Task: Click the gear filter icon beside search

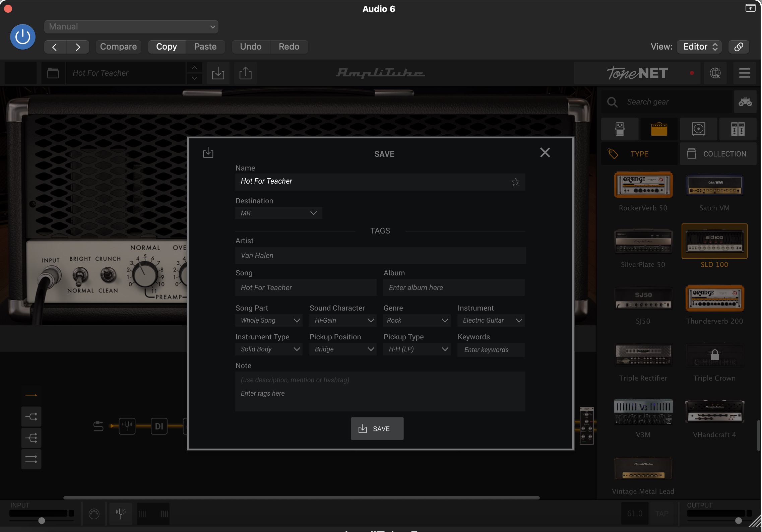Action: (745, 102)
